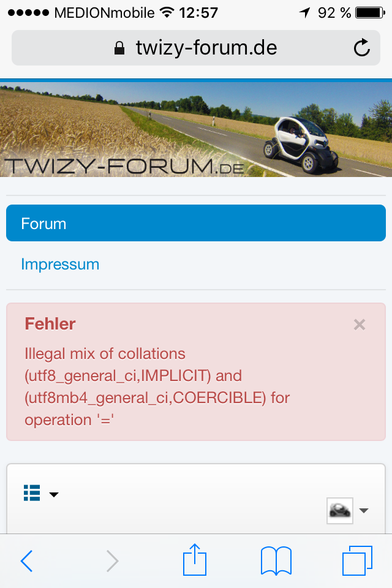
Task: Go back with Safari's back arrow
Action: coord(26,560)
